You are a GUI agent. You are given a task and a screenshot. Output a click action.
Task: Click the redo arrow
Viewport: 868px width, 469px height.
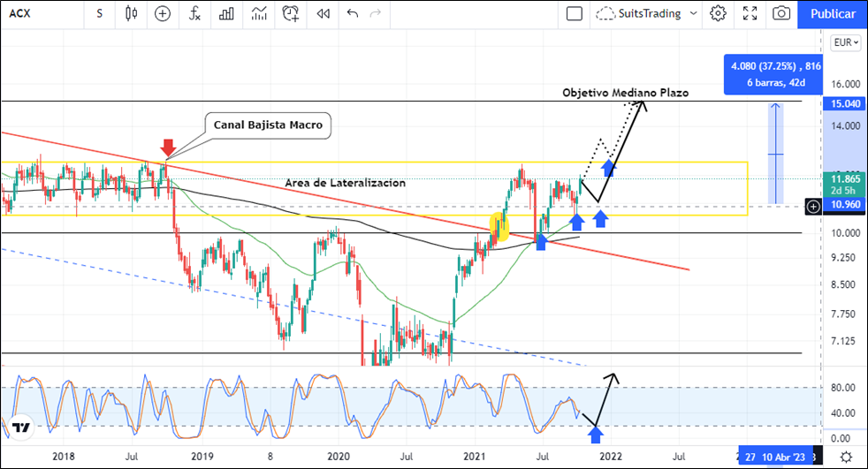point(377,13)
